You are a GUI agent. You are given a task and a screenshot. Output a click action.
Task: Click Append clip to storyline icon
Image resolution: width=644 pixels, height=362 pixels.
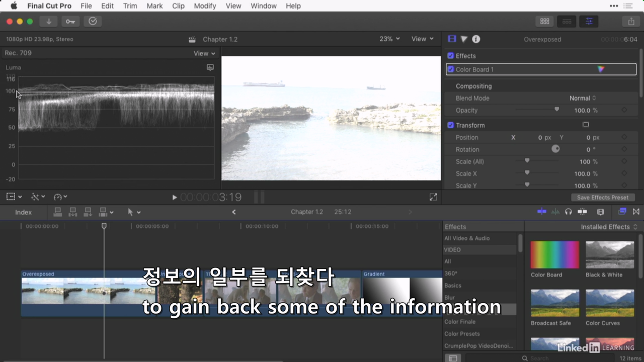(x=88, y=212)
